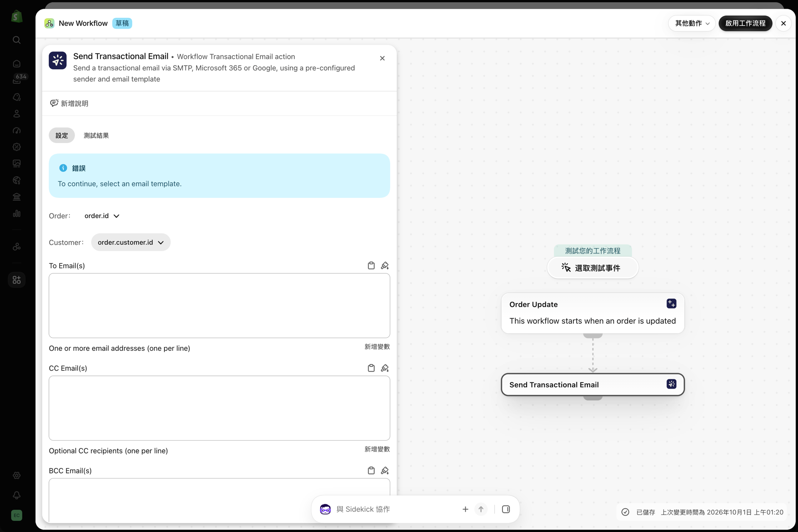Click the eraser icon for BCC Email(s)
798x532 pixels.
[385, 470]
